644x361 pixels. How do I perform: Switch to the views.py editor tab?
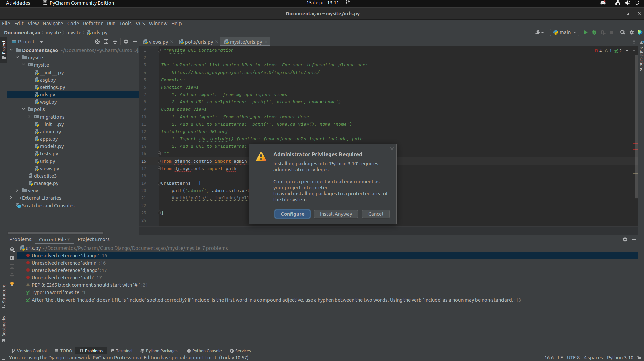pyautogui.click(x=158, y=42)
